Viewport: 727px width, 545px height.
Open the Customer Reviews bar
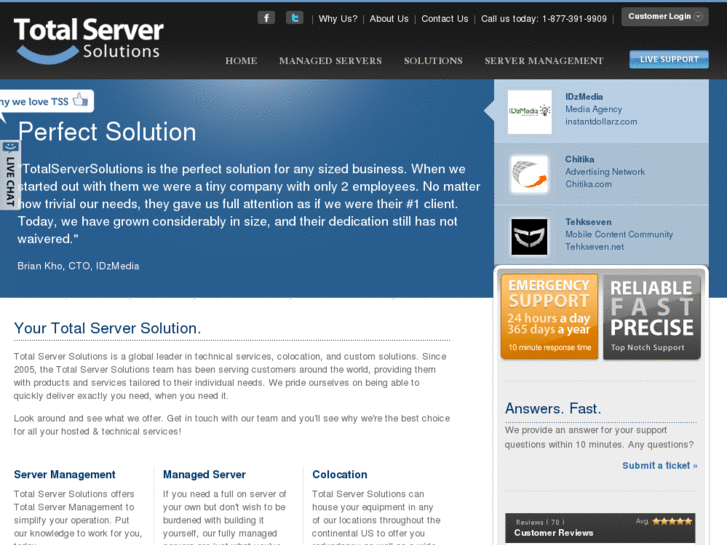600,528
